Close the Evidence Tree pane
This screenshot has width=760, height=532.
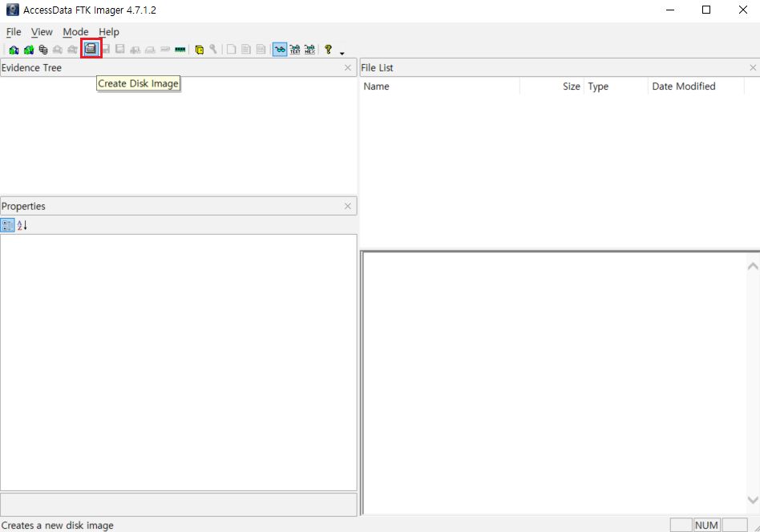[347, 68]
